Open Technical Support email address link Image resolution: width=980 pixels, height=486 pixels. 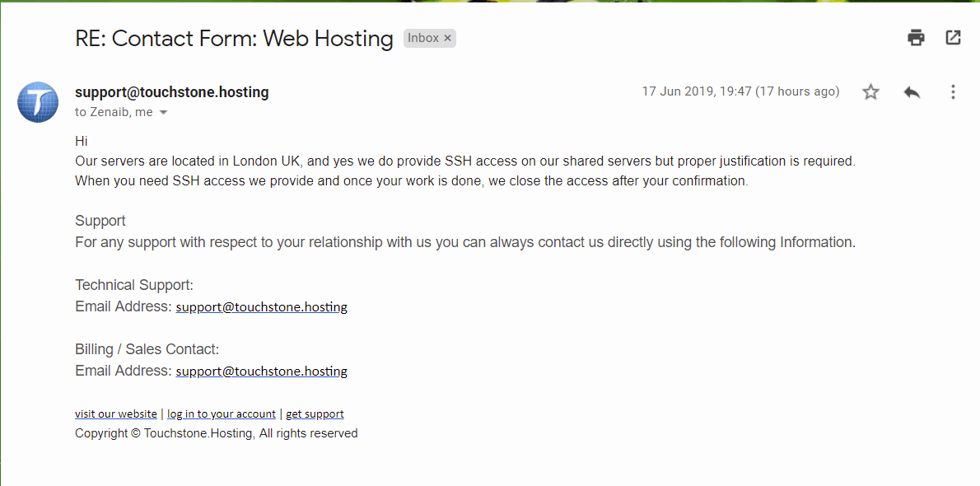[x=261, y=307]
